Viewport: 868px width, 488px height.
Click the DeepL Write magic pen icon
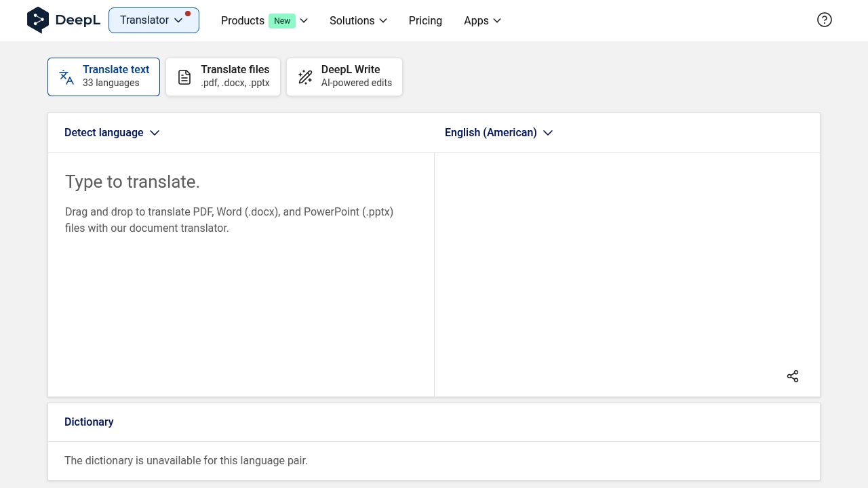click(x=305, y=77)
